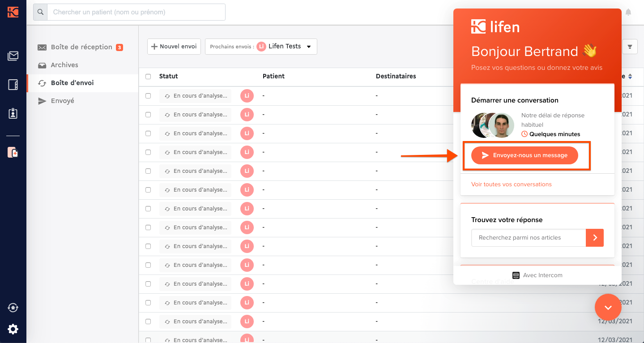This screenshot has height=343, width=644.
Task: Submit article search with orange arrow button
Action: (x=595, y=238)
